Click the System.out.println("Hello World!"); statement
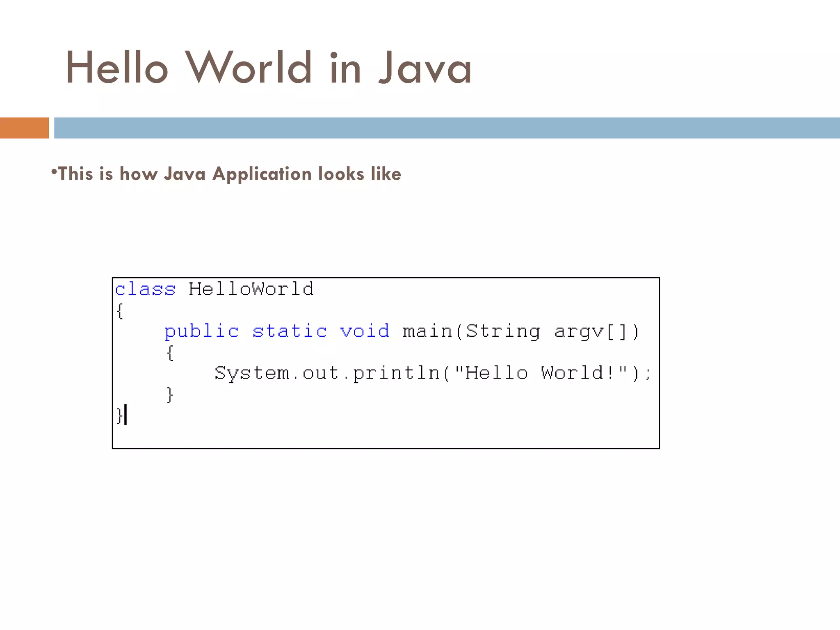 433,373
